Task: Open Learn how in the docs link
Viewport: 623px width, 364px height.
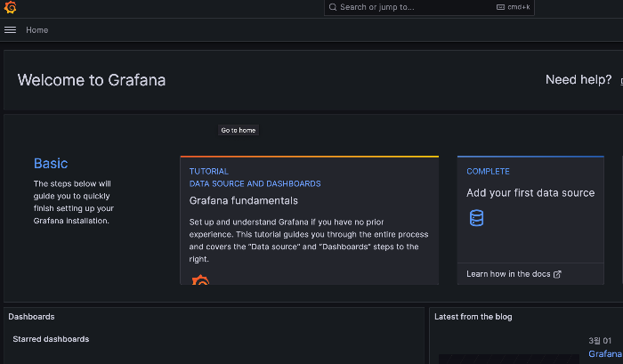Action: [514, 274]
